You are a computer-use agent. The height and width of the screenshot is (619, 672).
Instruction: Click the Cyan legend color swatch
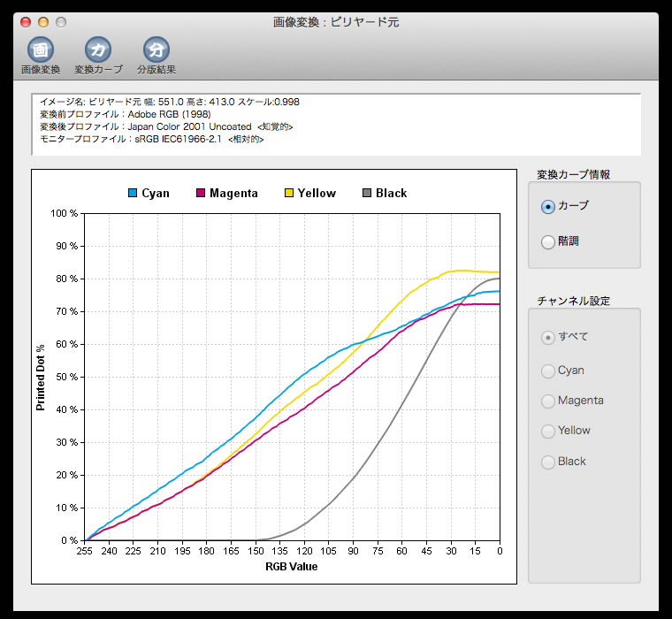coord(133,193)
